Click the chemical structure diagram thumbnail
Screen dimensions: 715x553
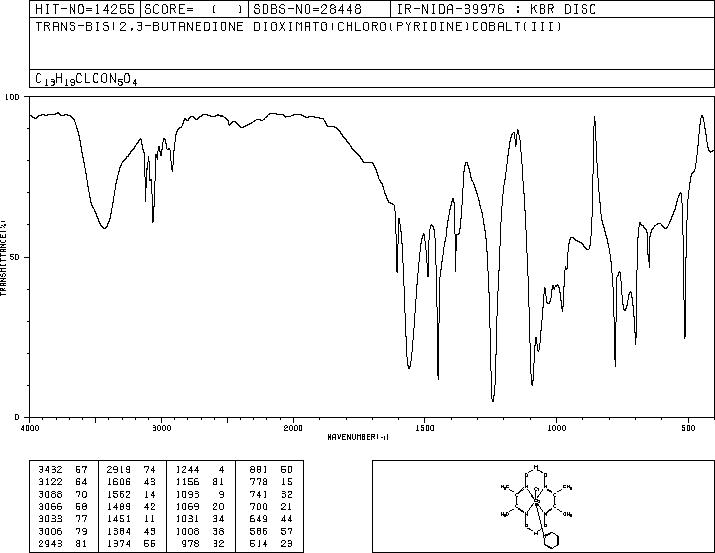click(536, 506)
